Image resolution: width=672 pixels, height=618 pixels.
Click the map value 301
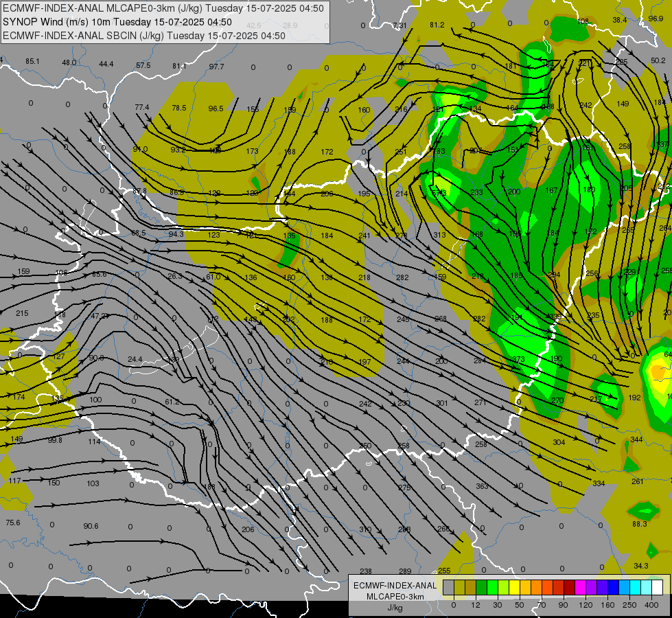coord(442,403)
